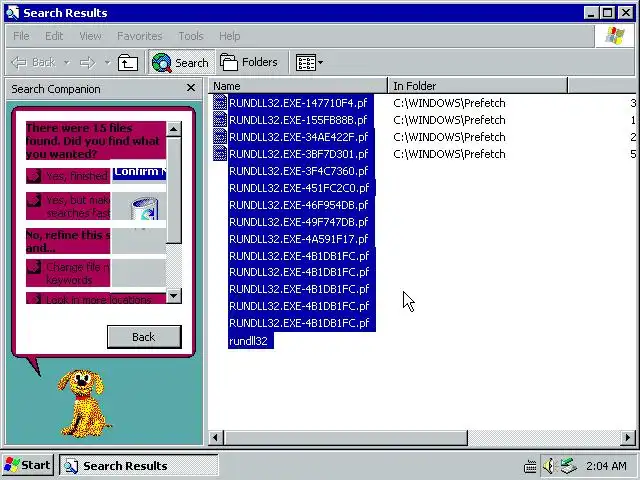
Task: Click the volume speaker tray icon
Action: pyautogui.click(x=549, y=466)
